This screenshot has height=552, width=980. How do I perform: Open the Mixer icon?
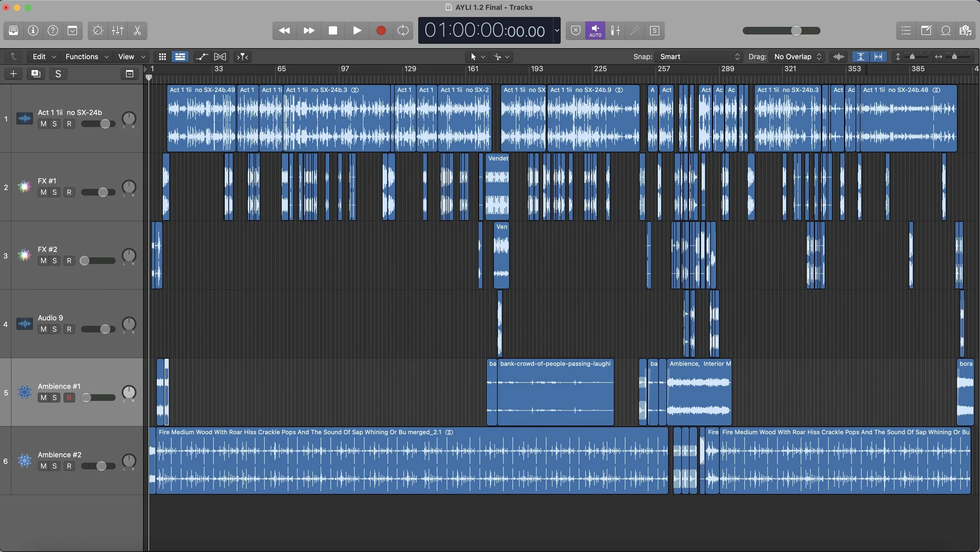(117, 31)
